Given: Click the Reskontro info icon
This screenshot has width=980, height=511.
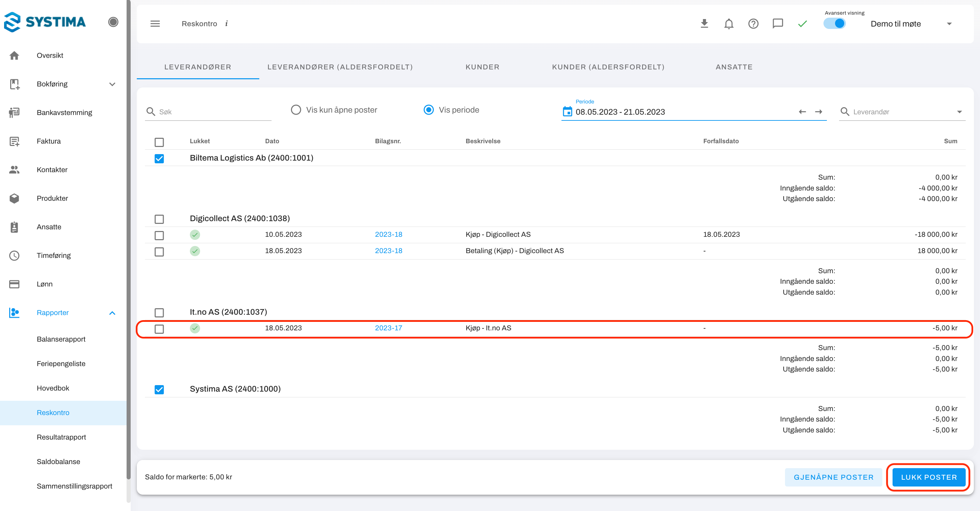Looking at the screenshot, I should (226, 23).
